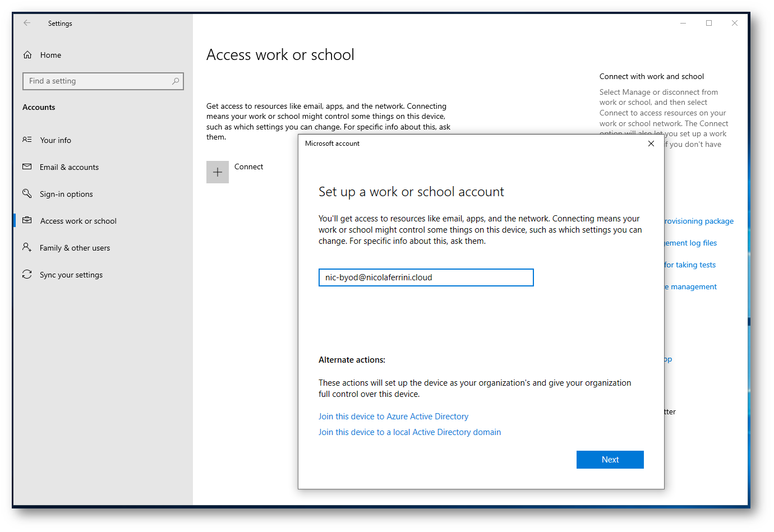Maximize the Settings window
The width and height of the screenshot is (774, 532).
[x=709, y=23]
